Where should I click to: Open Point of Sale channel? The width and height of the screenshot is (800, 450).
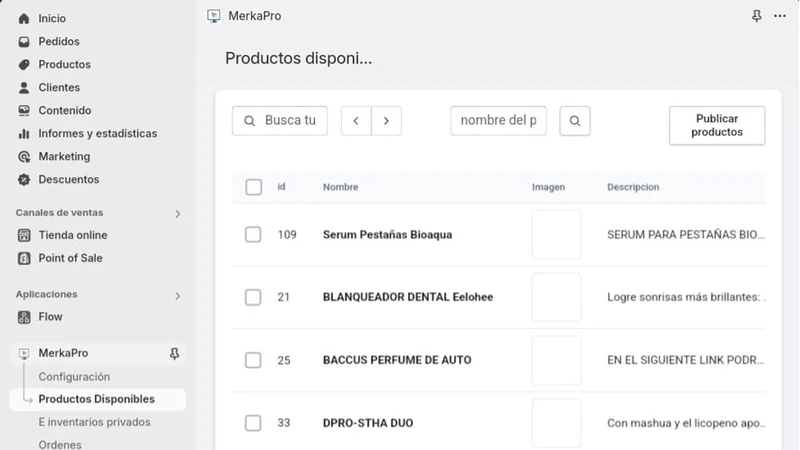pos(70,258)
